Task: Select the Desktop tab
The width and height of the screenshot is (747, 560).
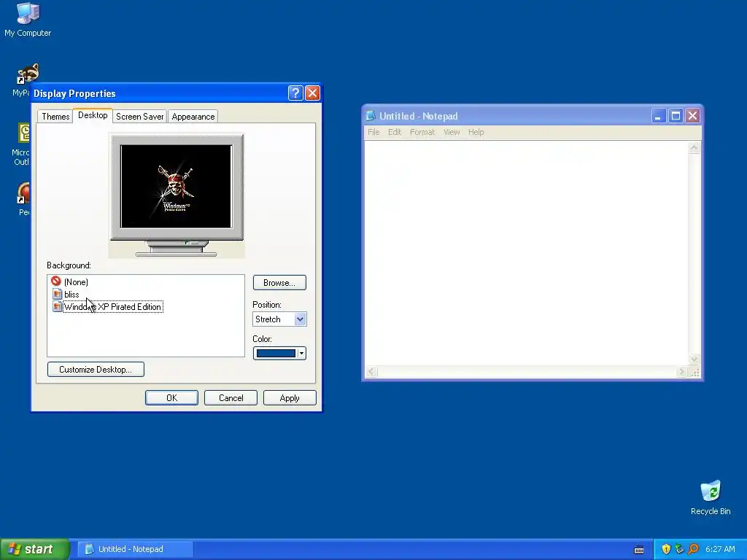Action: (93, 115)
